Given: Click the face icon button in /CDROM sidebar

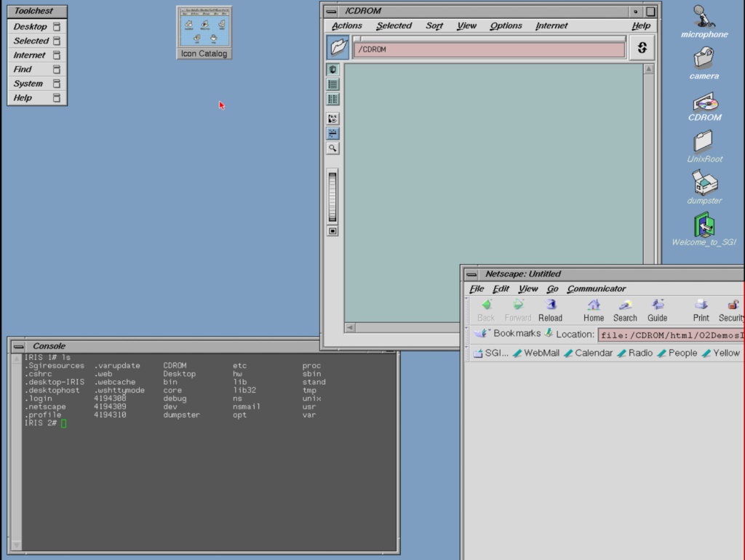Looking at the screenshot, I should tap(332, 119).
